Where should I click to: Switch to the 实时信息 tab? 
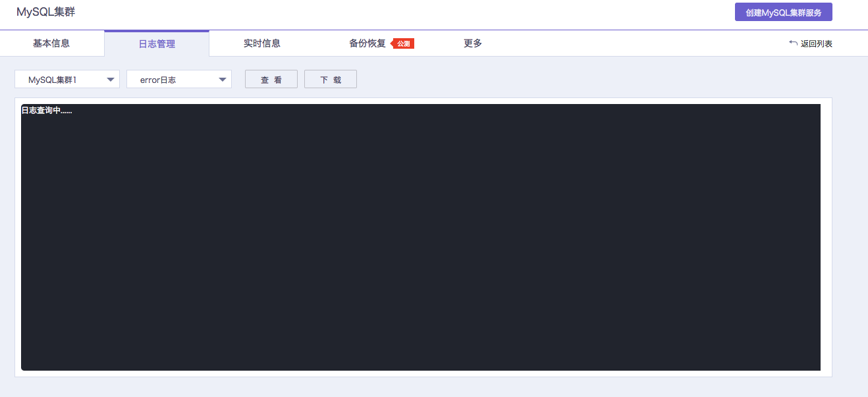pyautogui.click(x=262, y=43)
